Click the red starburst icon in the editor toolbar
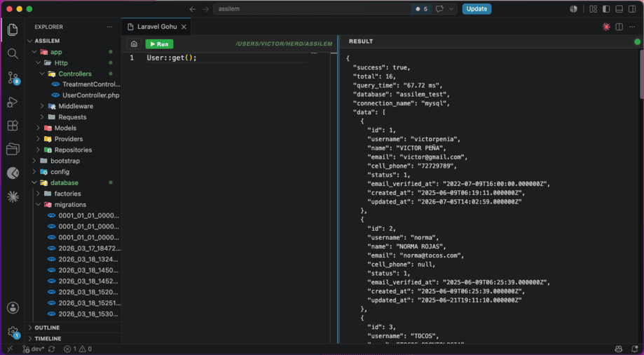 tap(606, 27)
